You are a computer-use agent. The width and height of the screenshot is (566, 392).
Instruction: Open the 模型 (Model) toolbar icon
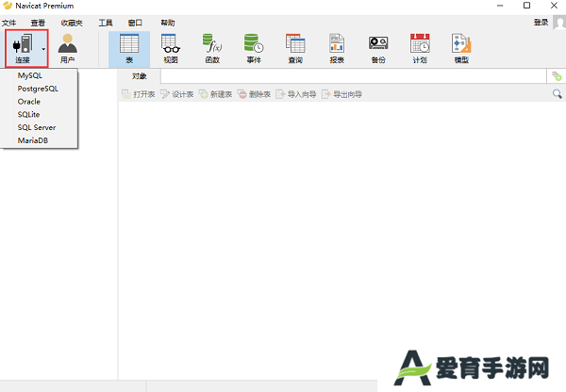[461, 49]
